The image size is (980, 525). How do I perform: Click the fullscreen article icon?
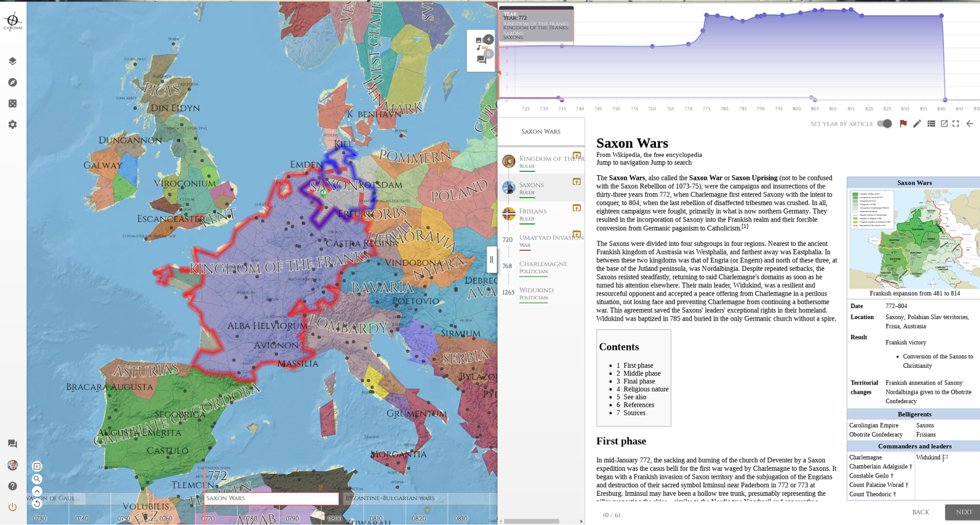(955, 124)
